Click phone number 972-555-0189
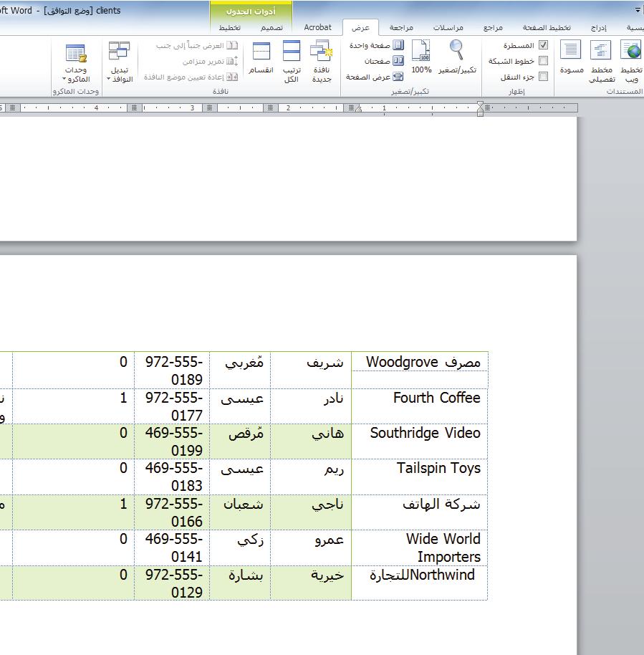The width and height of the screenshot is (644, 655). (x=174, y=370)
